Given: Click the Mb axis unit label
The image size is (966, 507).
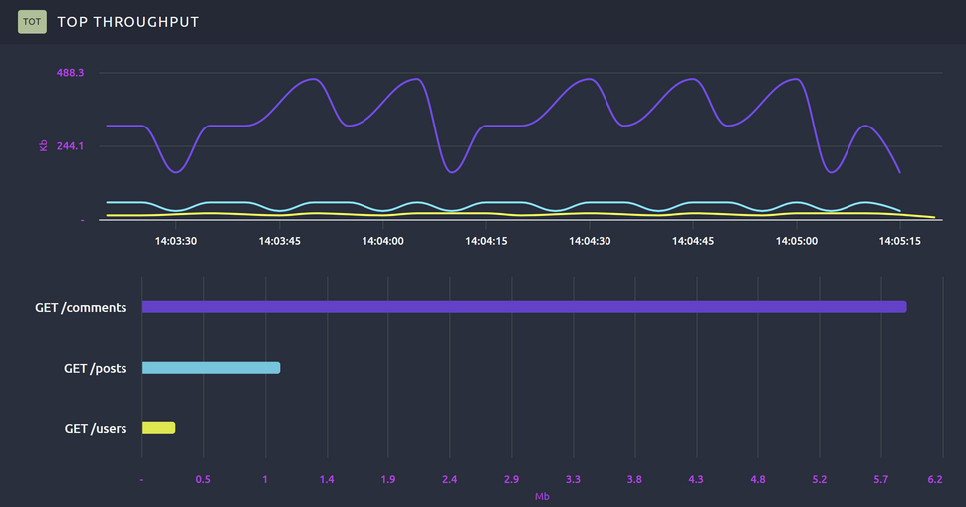Looking at the screenshot, I should [x=542, y=496].
